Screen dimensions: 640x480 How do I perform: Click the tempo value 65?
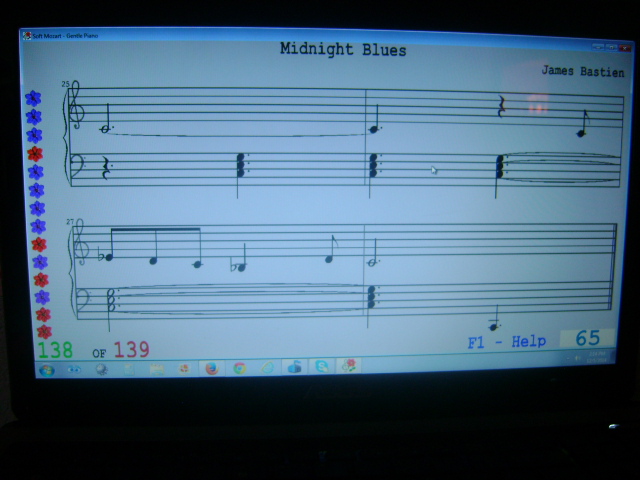click(x=587, y=338)
